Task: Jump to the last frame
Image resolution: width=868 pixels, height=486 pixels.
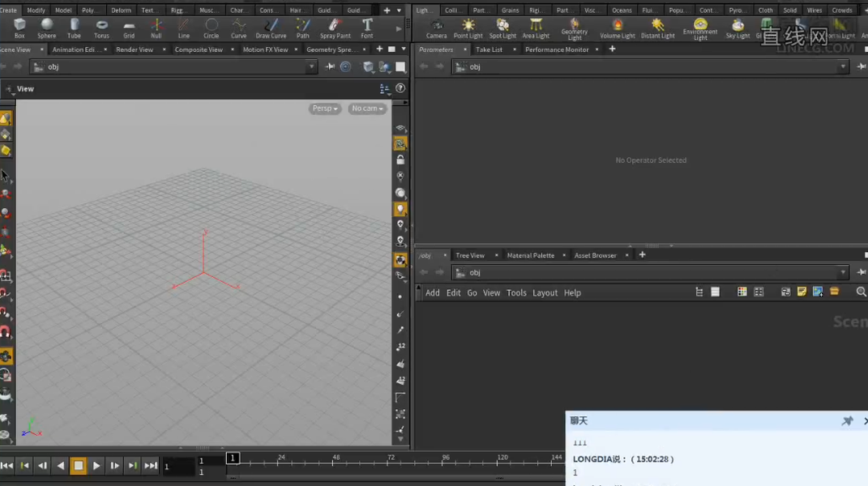Action: 151,466
